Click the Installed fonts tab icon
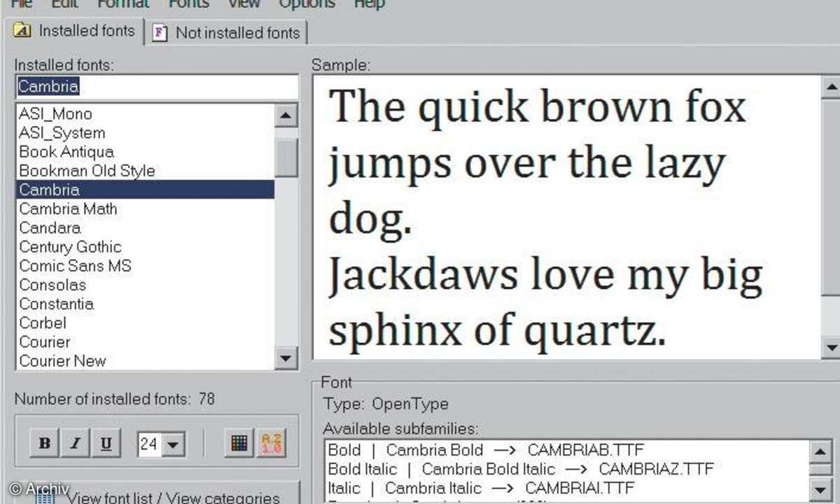 pyautogui.click(x=22, y=30)
